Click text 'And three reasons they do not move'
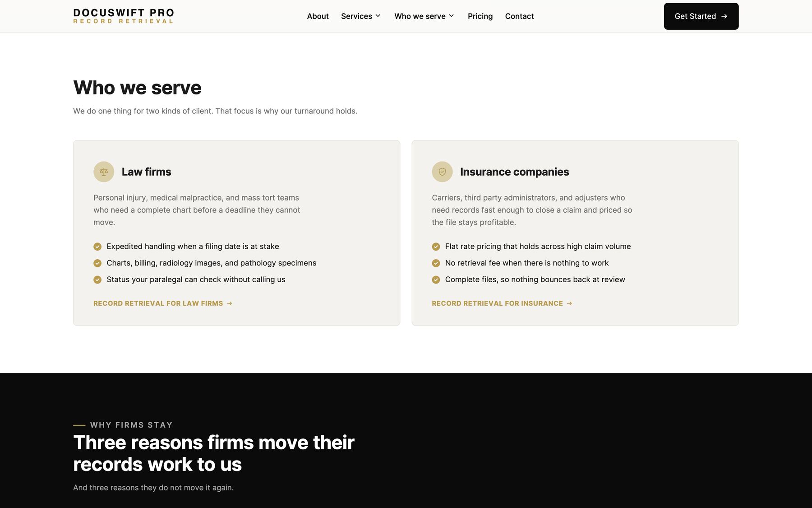Viewport: 812px width, 508px height. pos(153,488)
